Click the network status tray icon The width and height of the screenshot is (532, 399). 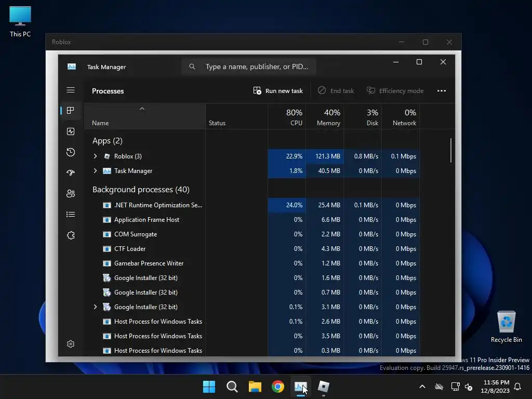pos(455,387)
